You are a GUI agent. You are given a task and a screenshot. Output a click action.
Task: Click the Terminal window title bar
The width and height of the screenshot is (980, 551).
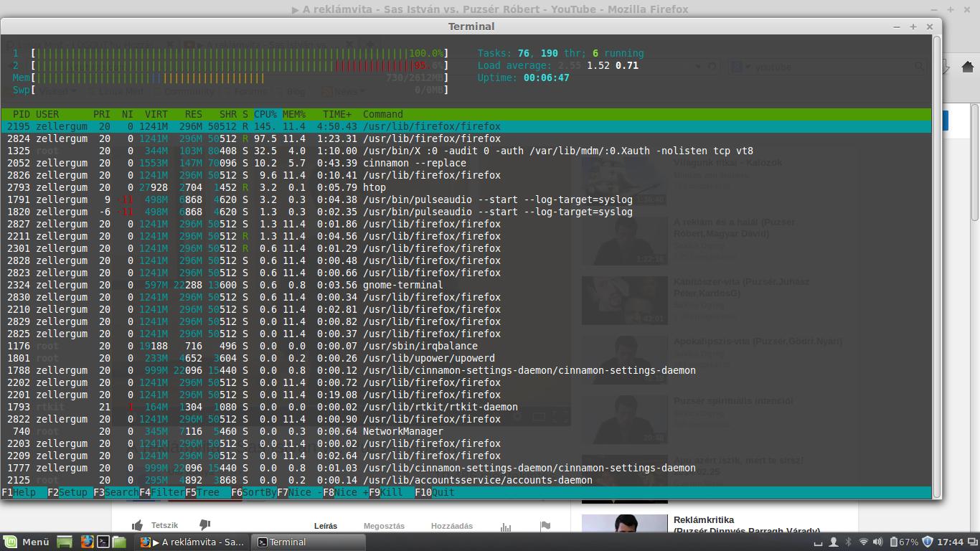point(471,27)
